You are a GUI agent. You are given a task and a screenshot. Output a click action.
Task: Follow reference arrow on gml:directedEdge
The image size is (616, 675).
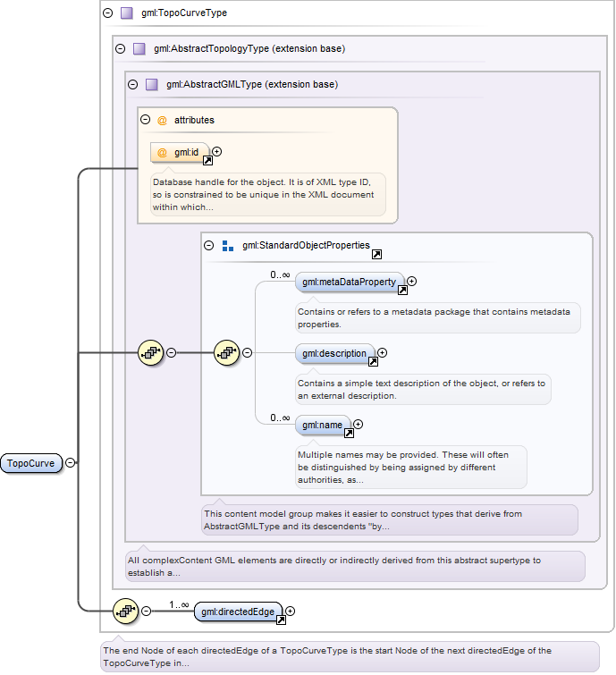281,620
